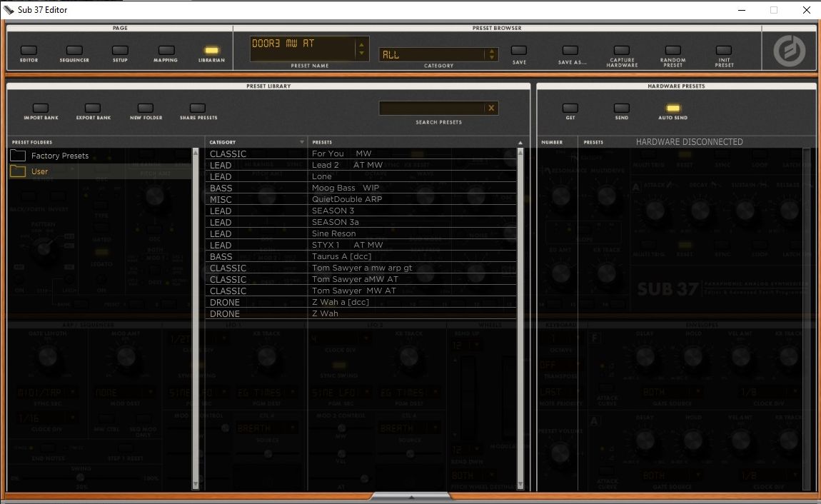Screen dimensions: 821x504
Task: Sort by Presets column header arrow
Action: tap(520, 142)
